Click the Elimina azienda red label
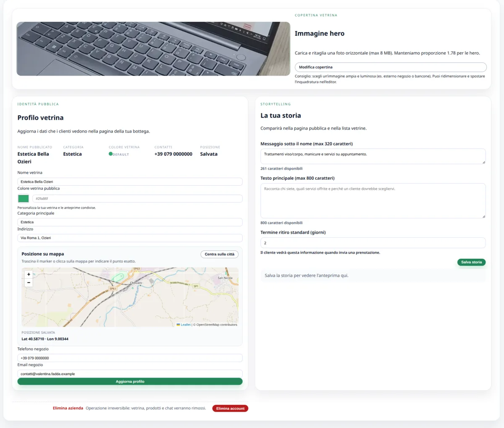The width and height of the screenshot is (504, 428). 68,408
